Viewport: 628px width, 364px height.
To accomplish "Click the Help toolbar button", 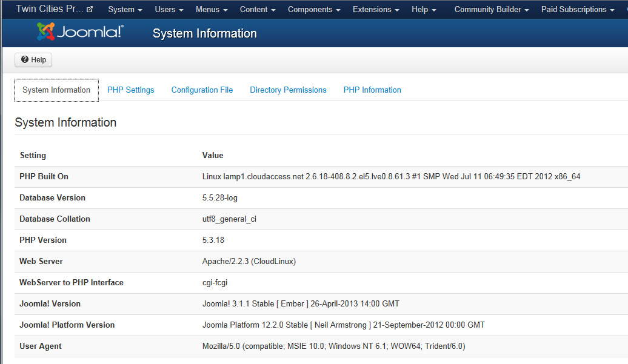I will pos(33,59).
